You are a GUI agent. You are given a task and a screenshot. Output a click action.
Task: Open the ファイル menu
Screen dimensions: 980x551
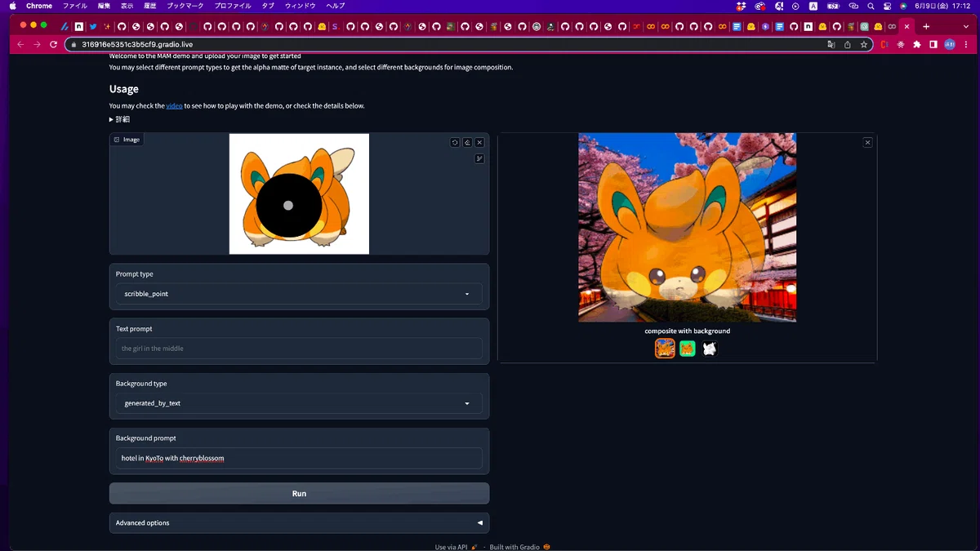[x=75, y=6]
